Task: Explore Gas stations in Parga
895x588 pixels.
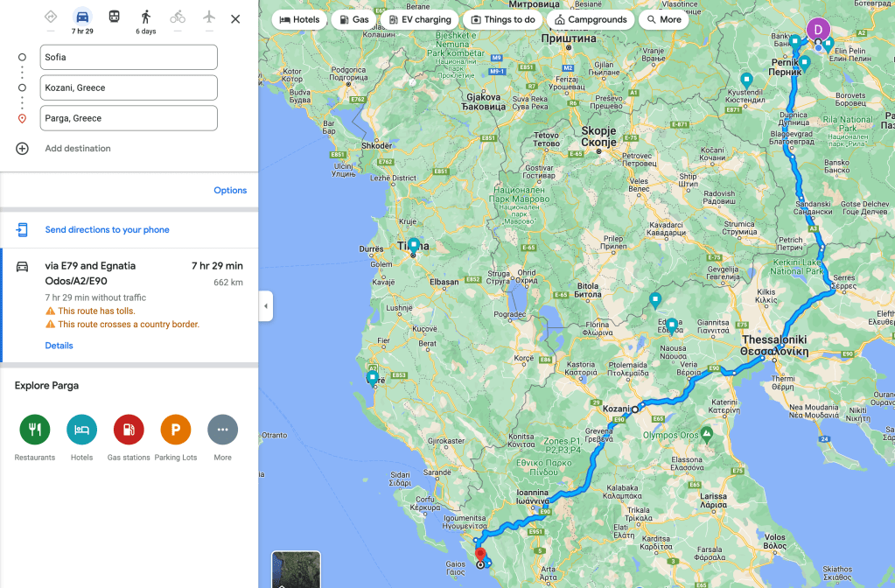Action: pos(129,430)
